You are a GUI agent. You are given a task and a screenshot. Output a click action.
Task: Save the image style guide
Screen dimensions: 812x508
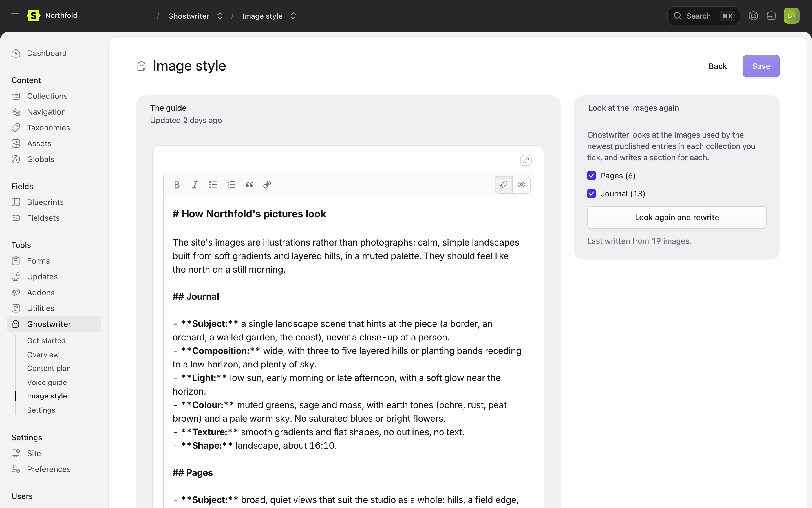(x=761, y=66)
